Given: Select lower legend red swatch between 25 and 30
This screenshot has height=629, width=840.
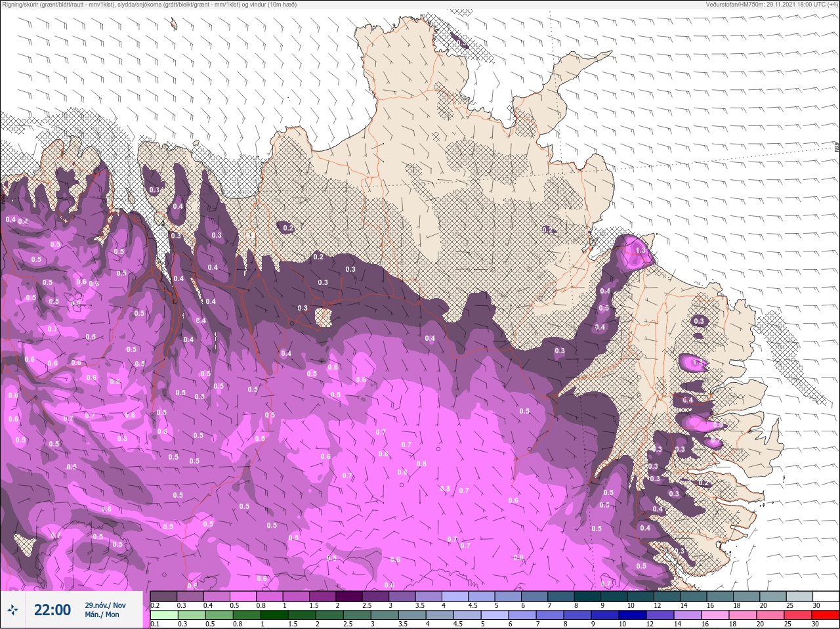Looking at the screenshot, I should point(798,615).
